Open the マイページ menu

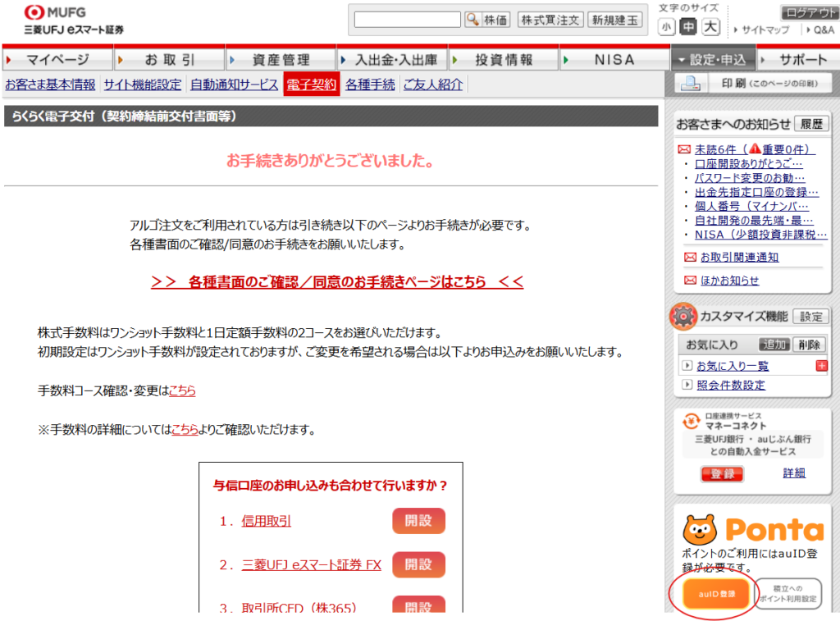[x=57, y=60]
